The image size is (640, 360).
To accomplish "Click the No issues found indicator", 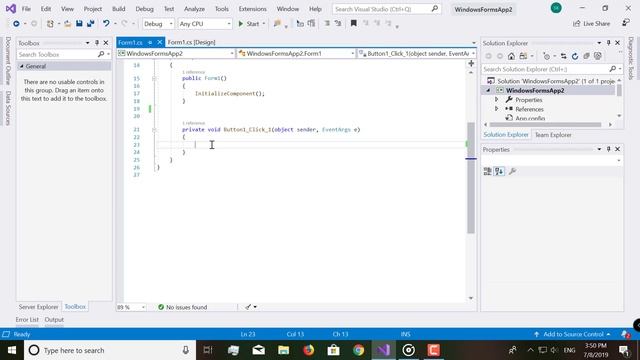I will click(182, 307).
